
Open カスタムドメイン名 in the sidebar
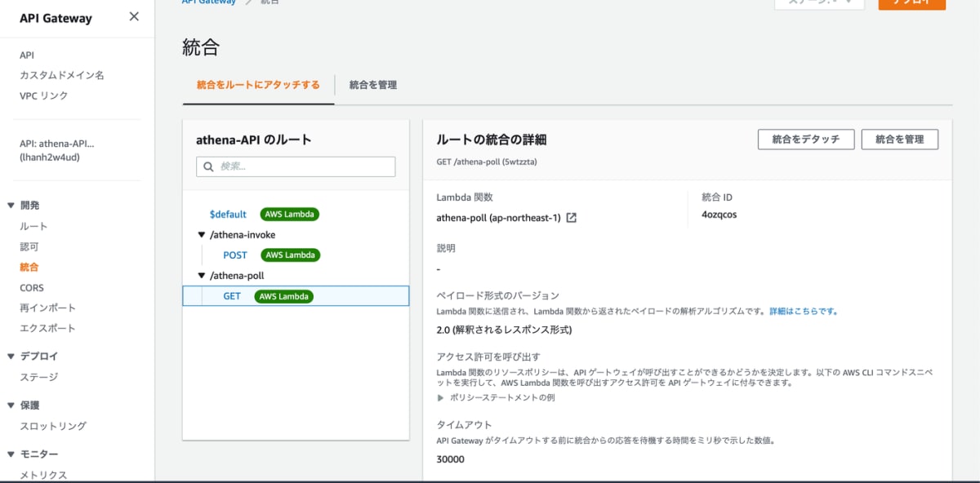pos(62,75)
